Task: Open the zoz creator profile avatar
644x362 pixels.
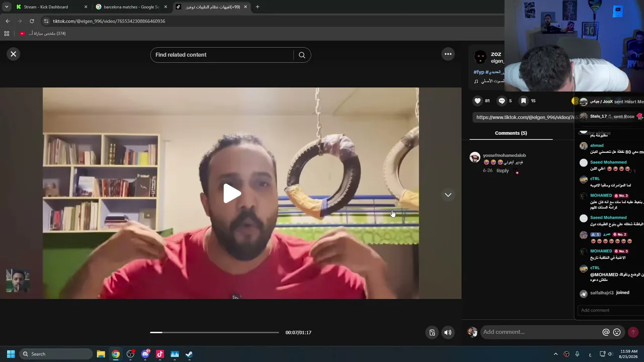Action: click(480, 57)
